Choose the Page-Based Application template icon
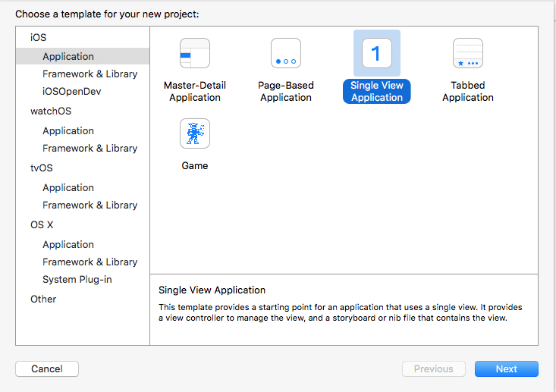Image resolution: width=556 pixels, height=392 pixels. [286, 54]
